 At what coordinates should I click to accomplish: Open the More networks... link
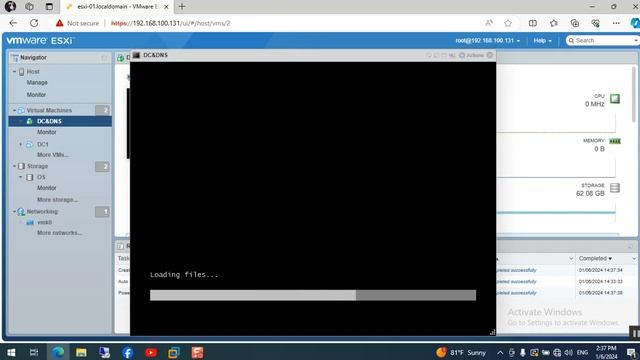coord(59,233)
